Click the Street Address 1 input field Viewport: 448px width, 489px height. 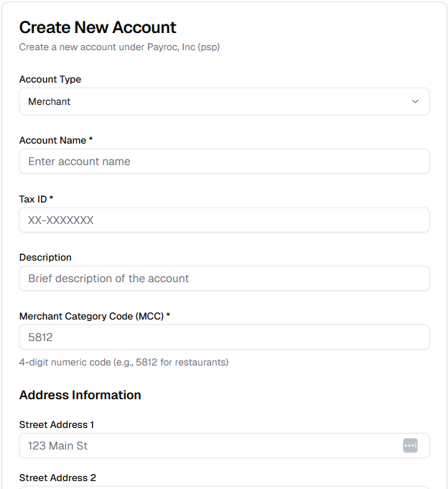click(208, 446)
